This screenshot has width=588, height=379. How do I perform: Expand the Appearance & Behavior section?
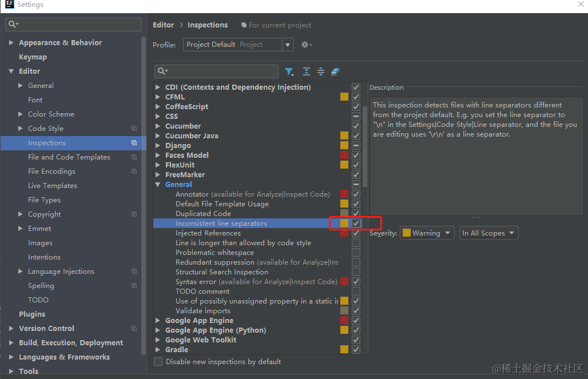[x=11, y=43]
